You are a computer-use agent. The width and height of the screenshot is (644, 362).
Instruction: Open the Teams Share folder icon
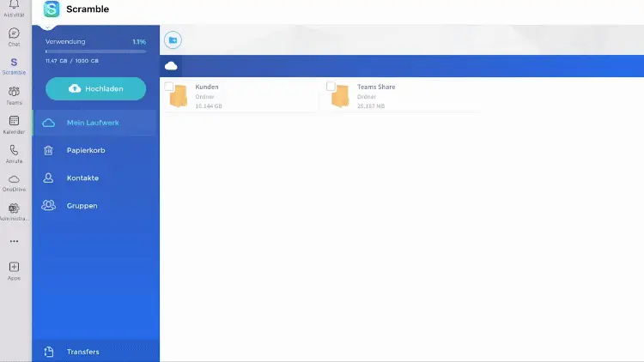(341, 96)
